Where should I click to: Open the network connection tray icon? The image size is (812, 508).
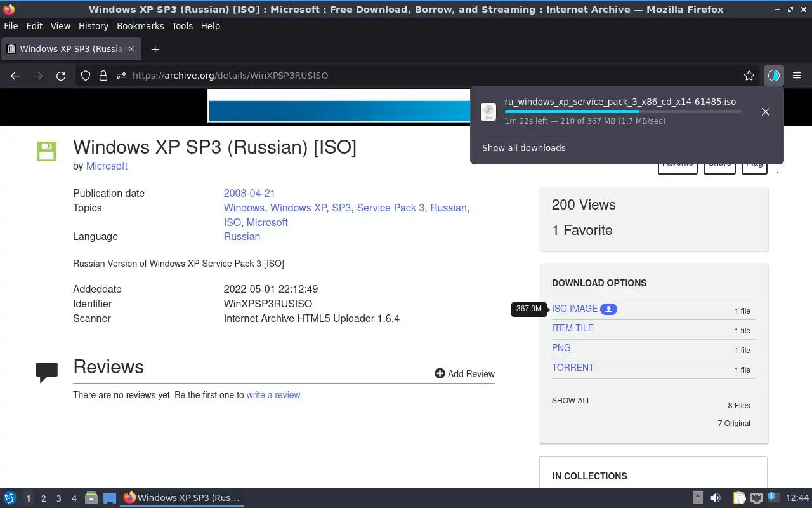pos(756,498)
